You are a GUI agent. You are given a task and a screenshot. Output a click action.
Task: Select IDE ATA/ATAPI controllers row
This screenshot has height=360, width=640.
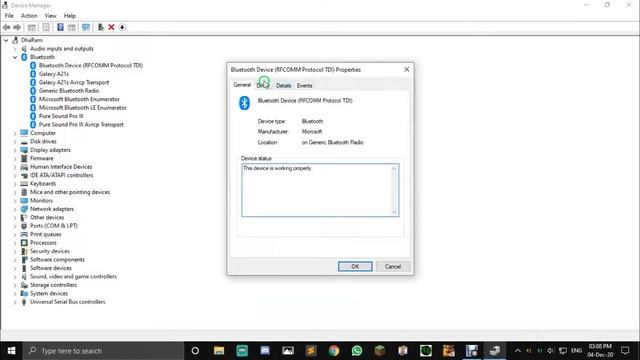[x=62, y=175]
